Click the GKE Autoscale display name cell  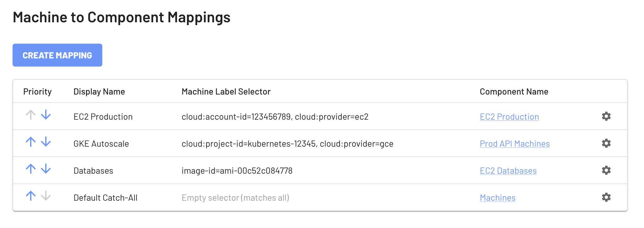click(x=101, y=144)
